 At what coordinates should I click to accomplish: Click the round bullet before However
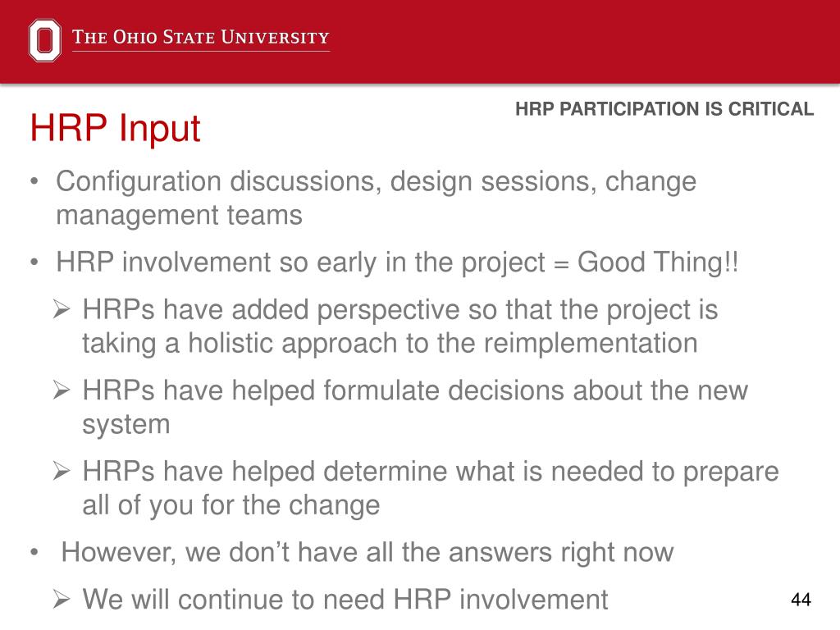(x=34, y=552)
